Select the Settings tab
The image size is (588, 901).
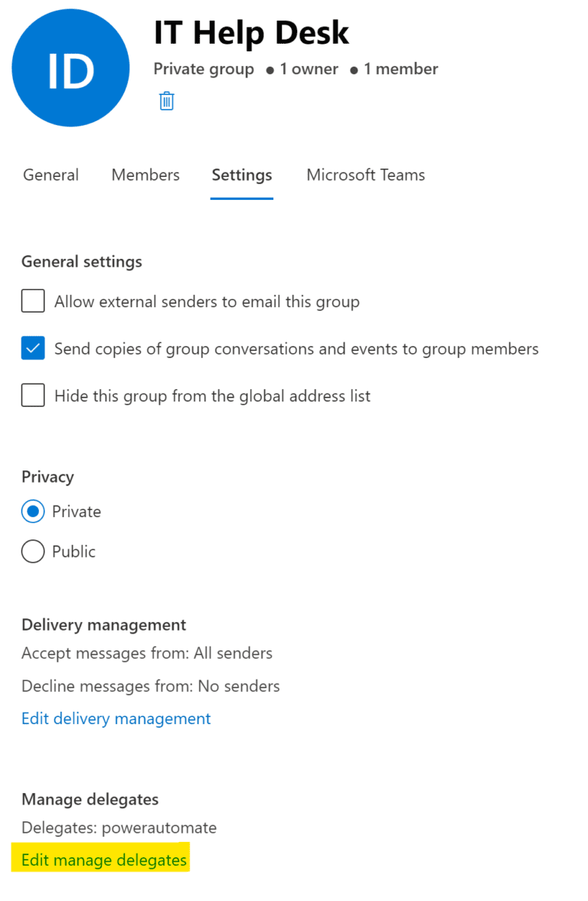(x=242, y=175)
